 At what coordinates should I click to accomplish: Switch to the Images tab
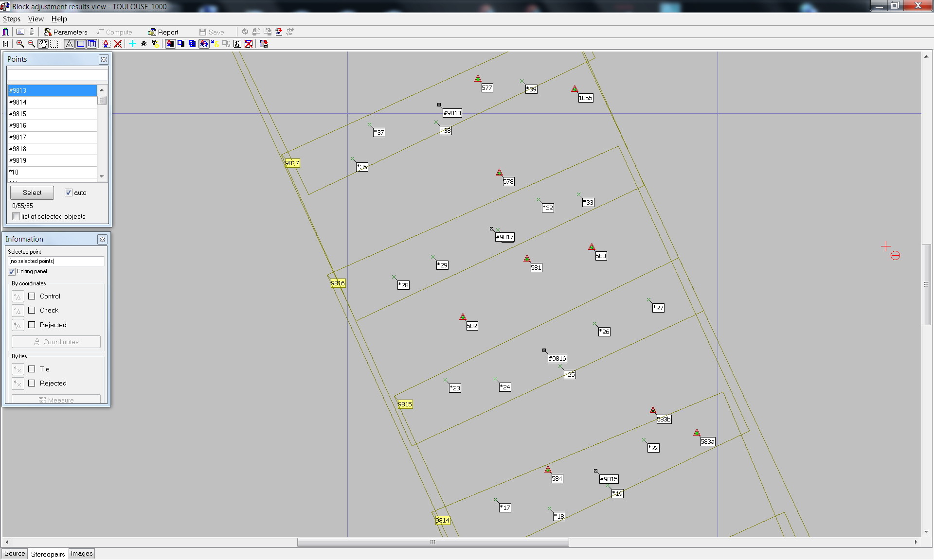[x=82, y=554]
